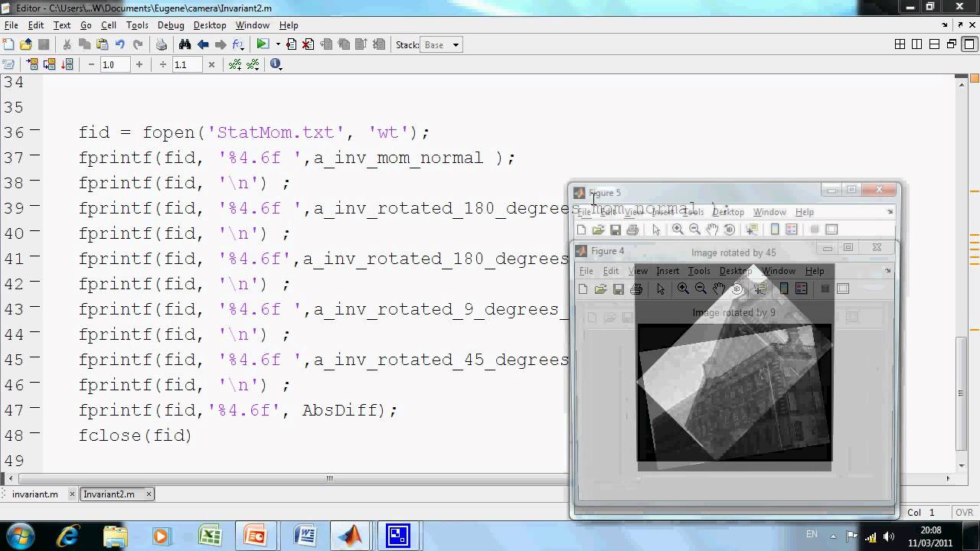Click the fclose(fid) code on line 48
The image size is (980, 551).
[135, 435]
